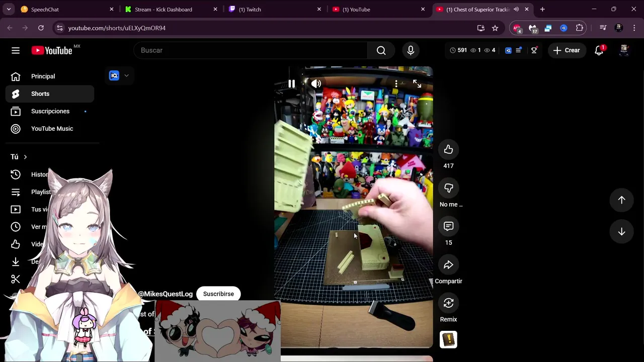This screenshot has height=362, width=644.
Task: Open YouTube Music in the sidebar
Action: click(50, 129)
